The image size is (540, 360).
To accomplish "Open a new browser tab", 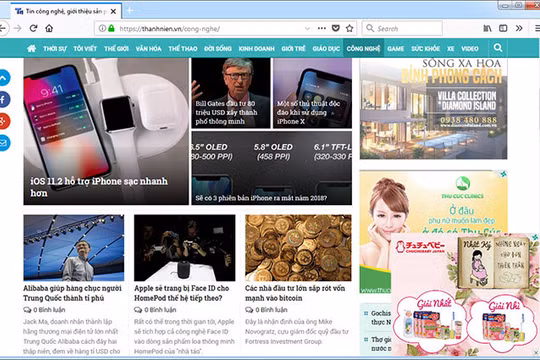I will (130, 11).
